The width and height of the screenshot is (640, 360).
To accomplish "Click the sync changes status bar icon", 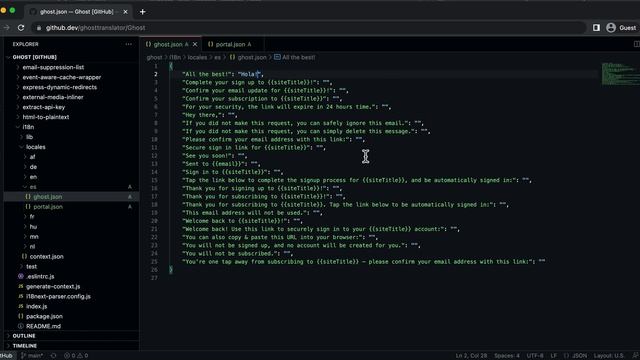I will point(53,356).
